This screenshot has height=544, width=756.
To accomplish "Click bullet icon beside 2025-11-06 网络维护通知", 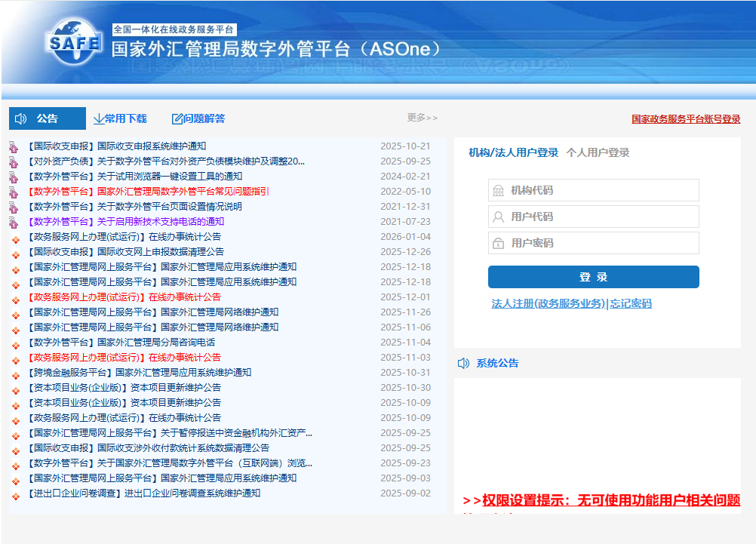I will [x=16, y=330].
